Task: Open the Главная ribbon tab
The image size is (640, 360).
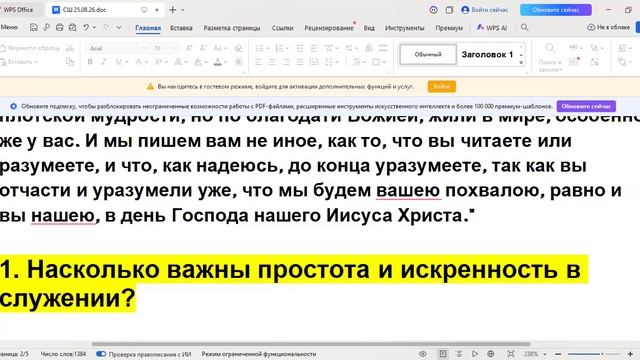Action: [148, 28]
